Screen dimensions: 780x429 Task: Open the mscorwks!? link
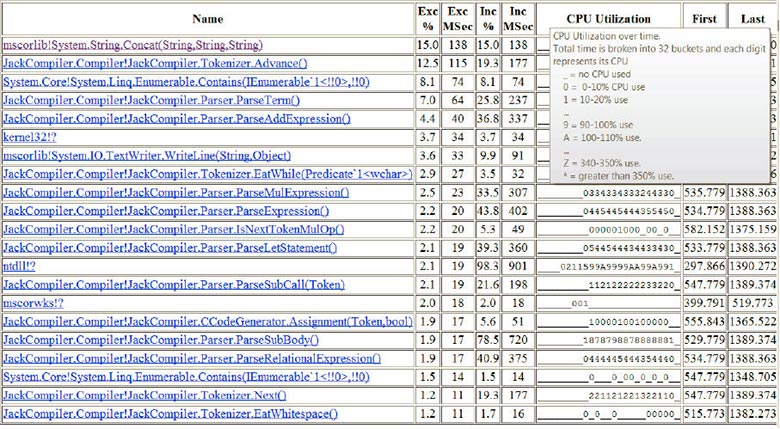33,303
